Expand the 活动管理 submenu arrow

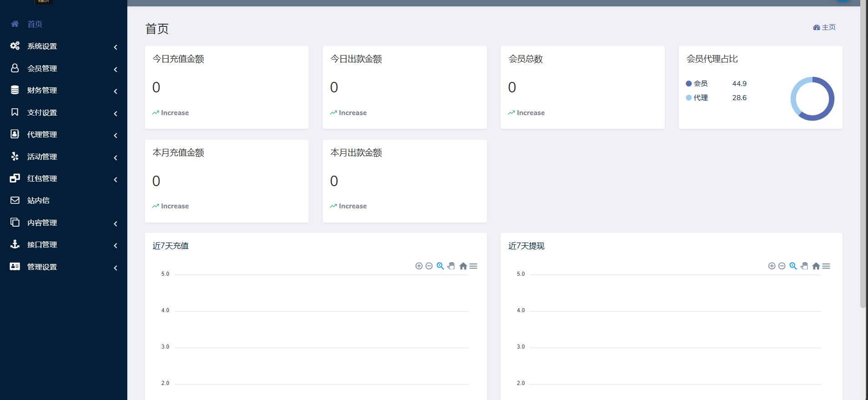click(115, 157)
